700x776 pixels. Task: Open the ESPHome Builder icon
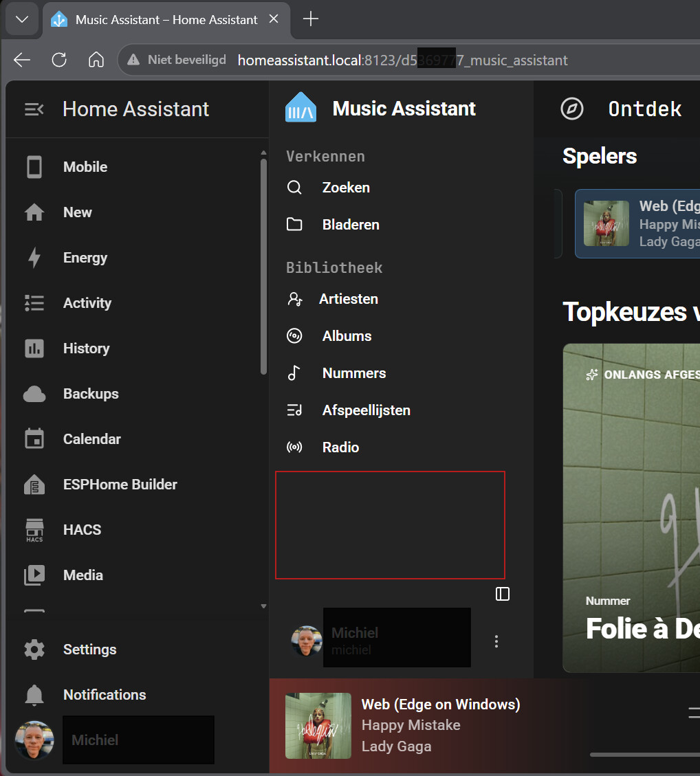tap(34, 485)
